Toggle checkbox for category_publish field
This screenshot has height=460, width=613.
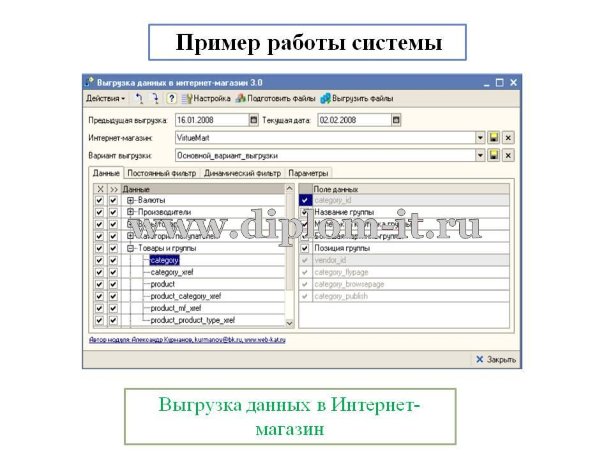tap(305, 296)
